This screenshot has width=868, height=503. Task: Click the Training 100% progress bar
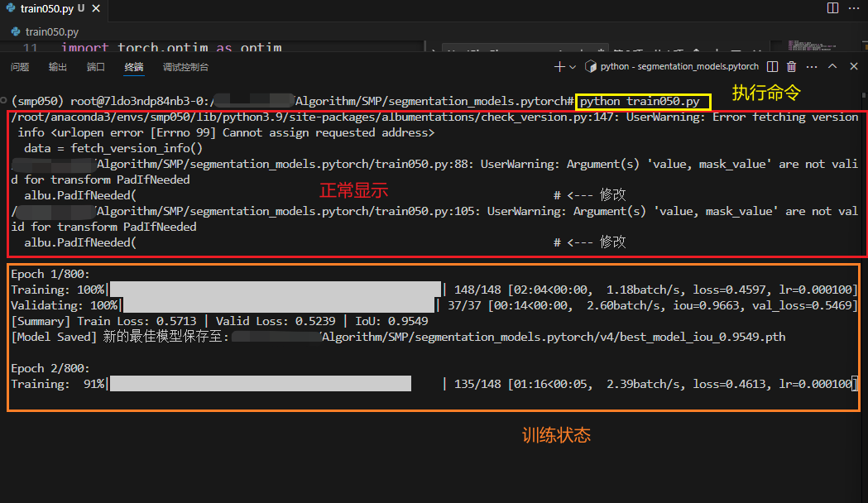click(x=275, y=290)
